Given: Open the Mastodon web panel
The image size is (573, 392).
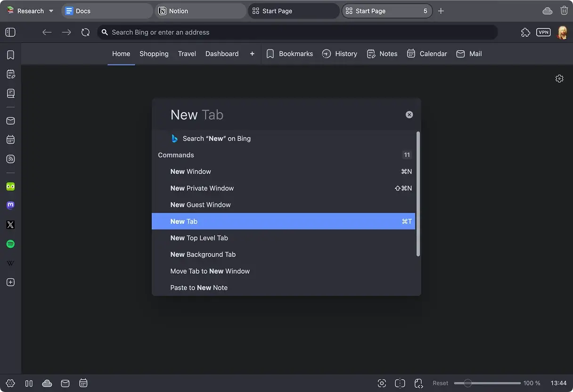Looking at the screenshot, I should pyautogui.click(x=10, y=205).
